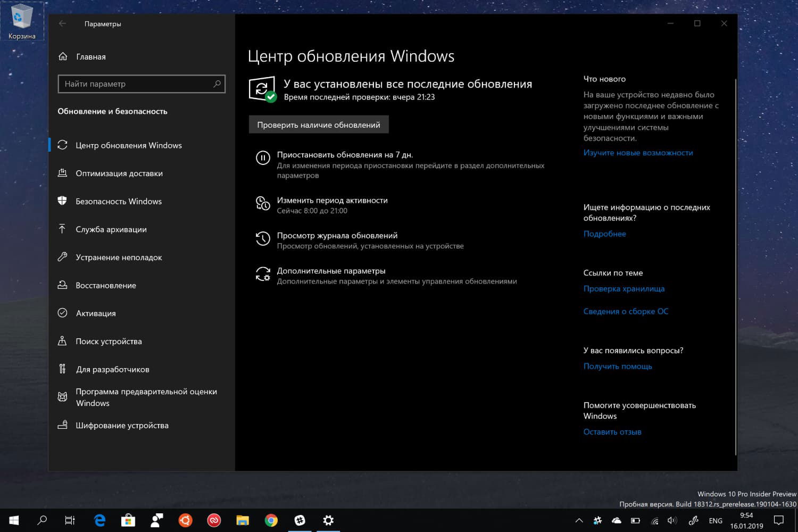Open the Оставить отзыв link
This screenshot has height=532, width=798.
(x=612, y=431)
